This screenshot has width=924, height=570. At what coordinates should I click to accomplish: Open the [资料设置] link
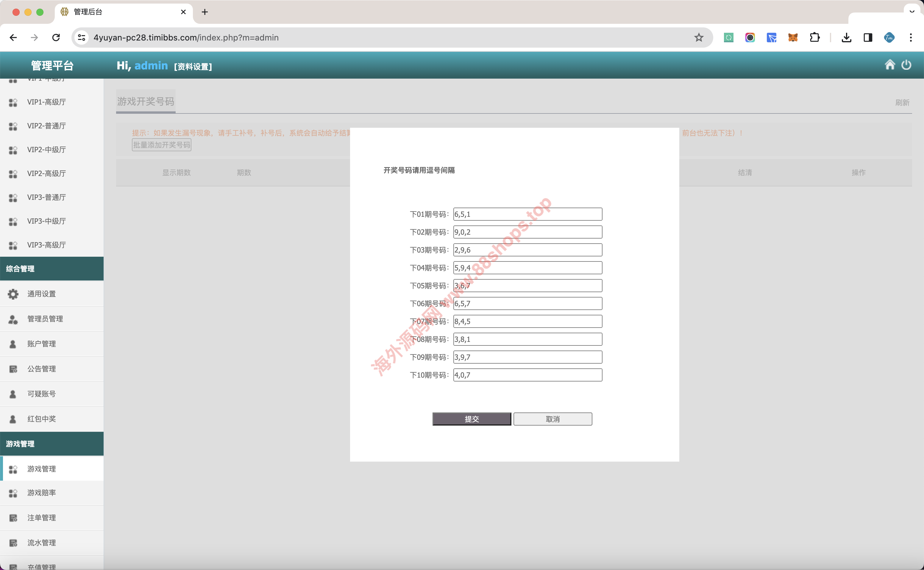(x=193, y=67)
